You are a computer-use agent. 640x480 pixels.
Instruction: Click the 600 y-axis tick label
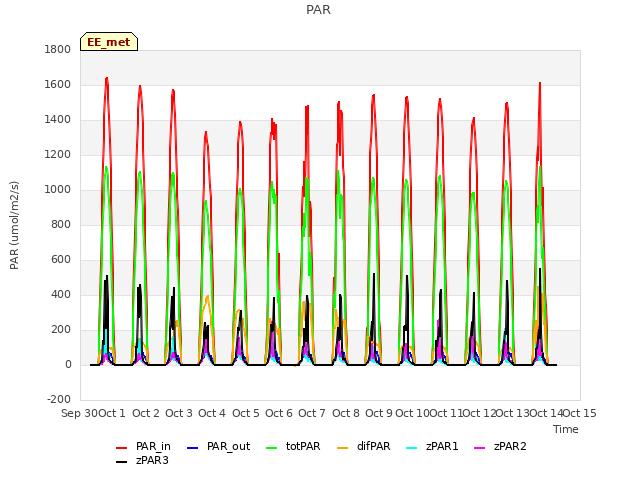click(x=61, y=260)
